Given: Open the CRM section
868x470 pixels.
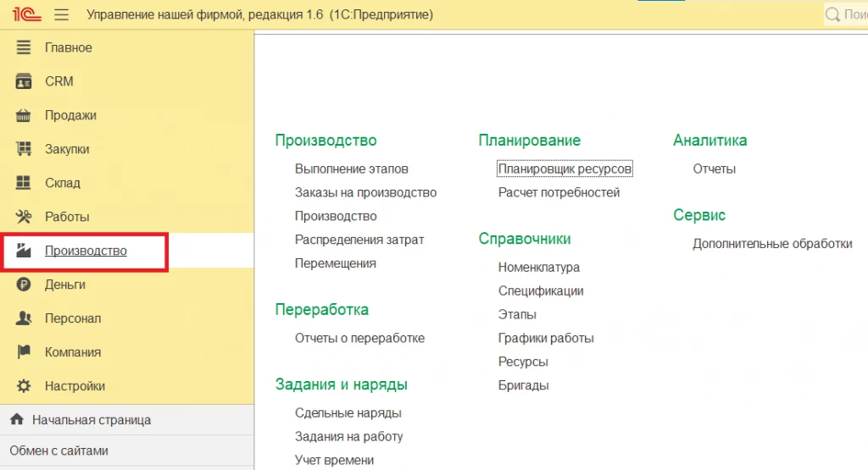Looking at the screenshot, I should click(x=59, y=81).
